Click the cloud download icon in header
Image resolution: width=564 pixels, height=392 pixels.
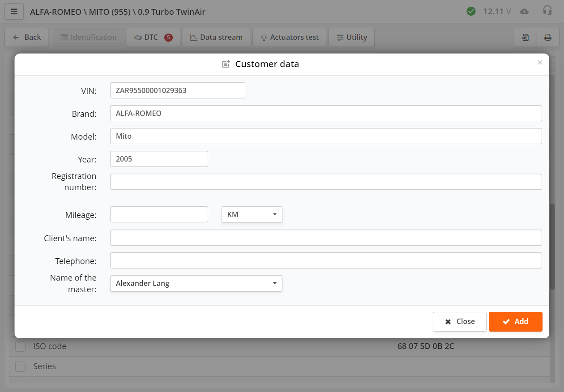525,11
